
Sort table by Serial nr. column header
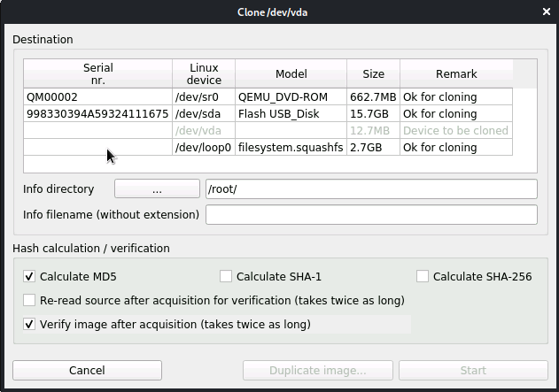(97, 73)
